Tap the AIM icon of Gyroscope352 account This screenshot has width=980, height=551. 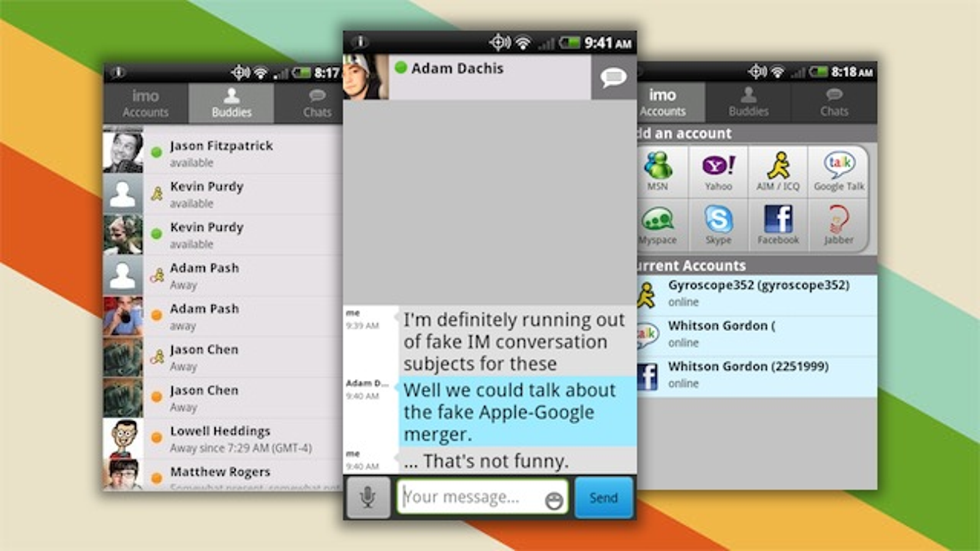click(646, 294)
